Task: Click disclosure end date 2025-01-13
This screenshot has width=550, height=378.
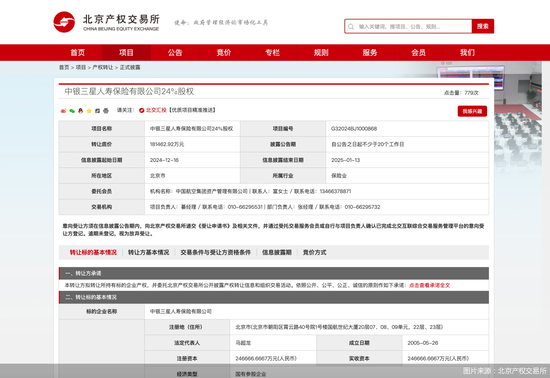Action: pyautogui.click(x=346, y=160)
